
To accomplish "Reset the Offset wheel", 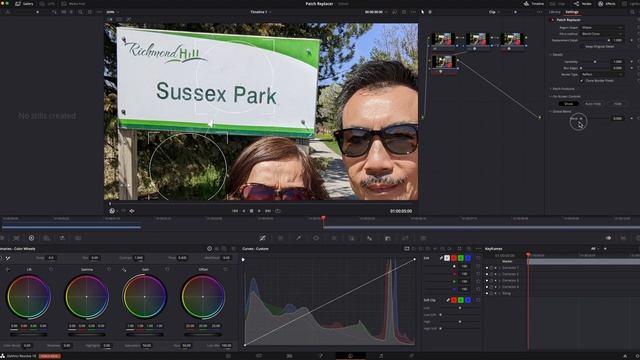I will [x=225, y=269].
